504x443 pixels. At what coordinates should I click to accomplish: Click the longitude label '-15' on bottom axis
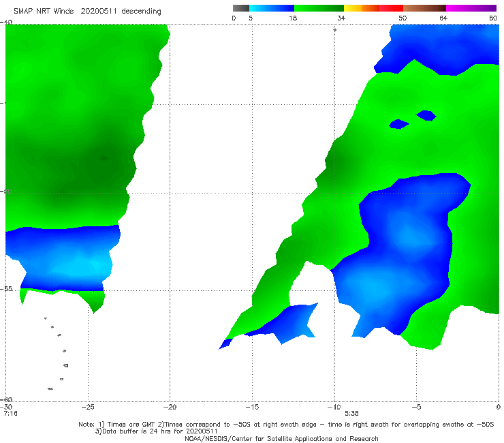point(252,407)
